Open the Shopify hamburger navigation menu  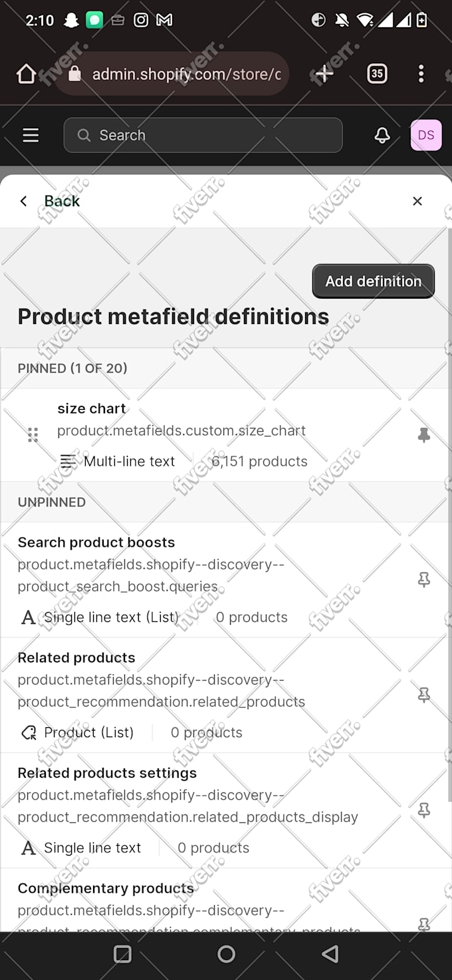31,135
